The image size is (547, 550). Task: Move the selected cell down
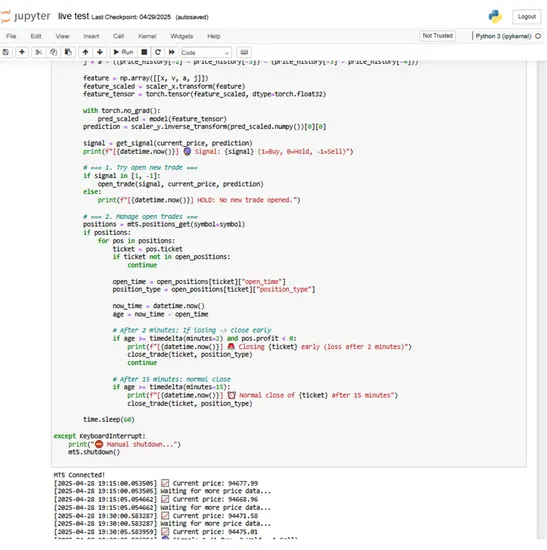pyautogui.click(x=100, y=52)
